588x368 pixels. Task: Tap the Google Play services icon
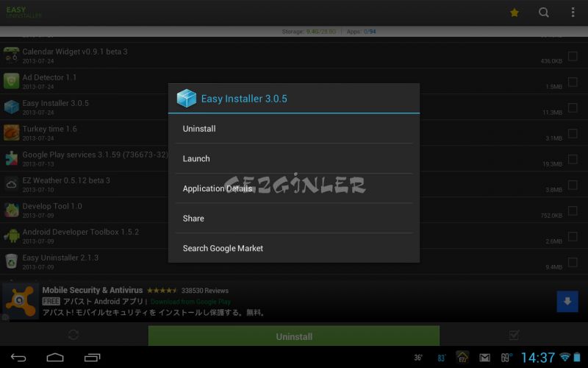click(x=11, y=158)
